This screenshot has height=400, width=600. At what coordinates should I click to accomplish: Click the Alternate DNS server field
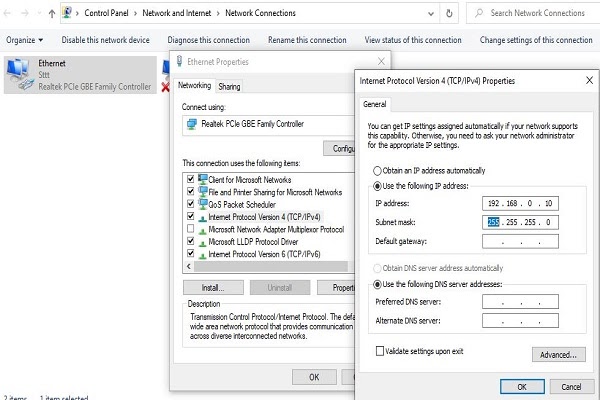520,321
